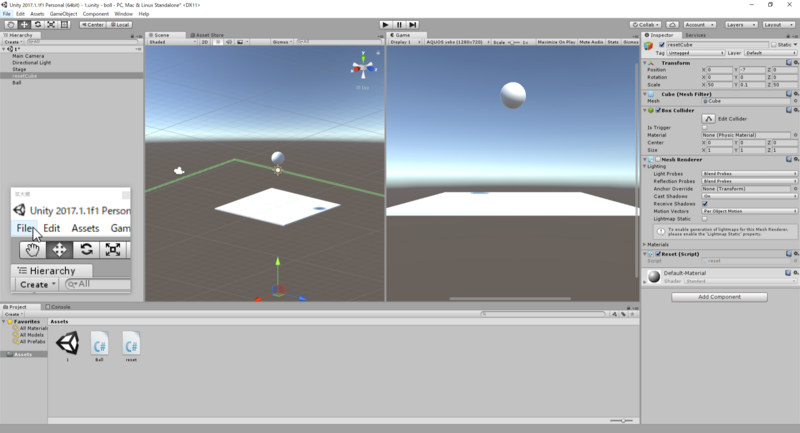The width and height of the screenshot is (800, 433).
Task: Select the Scale tool in main toolbar
Action: pos(52,24)
